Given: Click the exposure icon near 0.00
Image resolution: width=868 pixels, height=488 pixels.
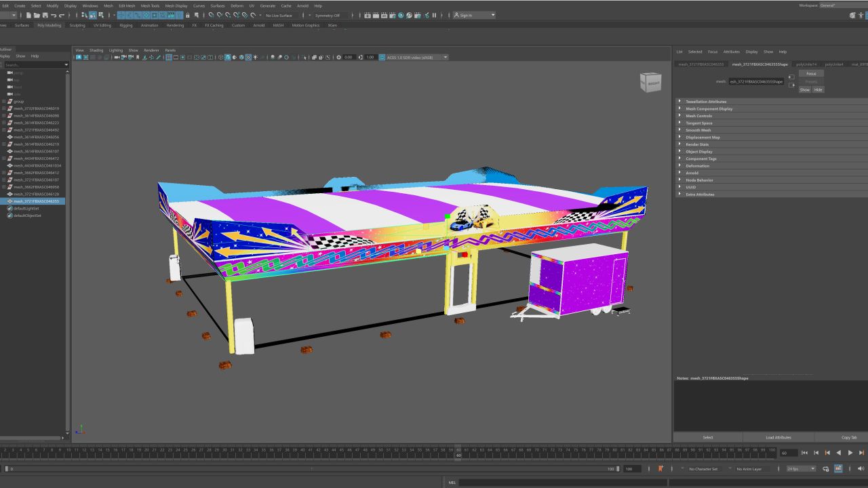Looking at the screenshot, I should pyautogui.click(x=338, y=57).
